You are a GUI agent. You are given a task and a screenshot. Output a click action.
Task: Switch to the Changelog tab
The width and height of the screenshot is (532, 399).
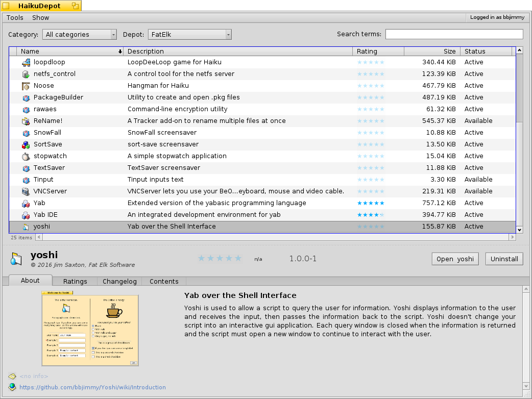119,282
